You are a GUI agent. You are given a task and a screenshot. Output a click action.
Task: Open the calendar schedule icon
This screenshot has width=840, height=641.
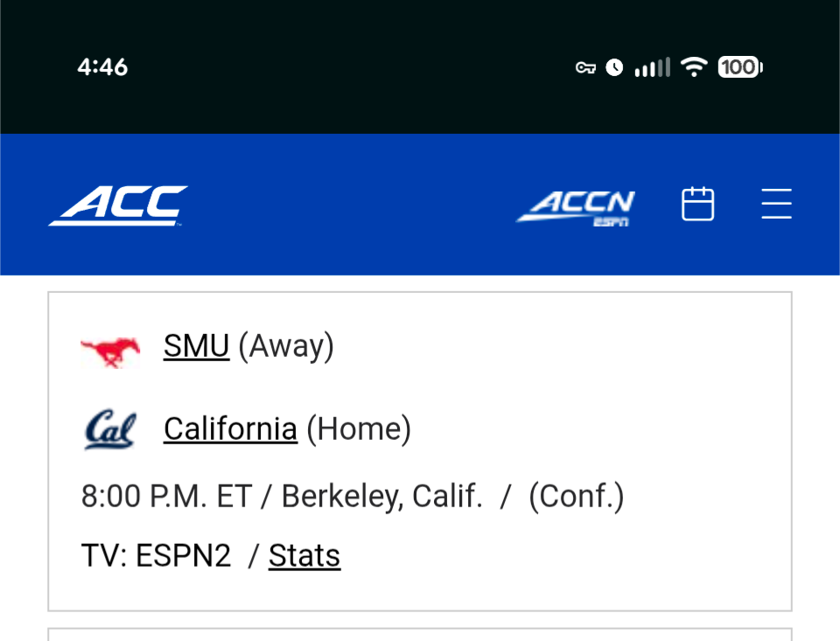(x=697, y=205)
